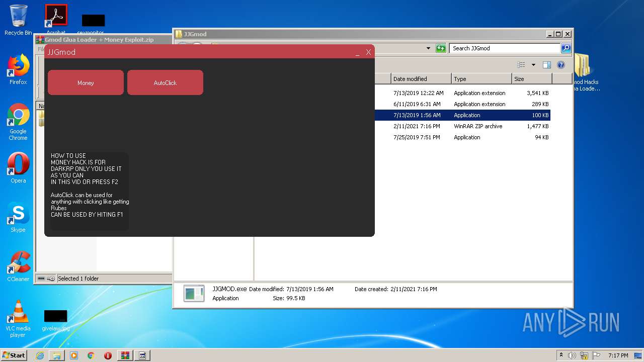Image resolution: width=644 pixels, height=362 pixels.
Task: Toggle the preview pane icon in Explorer
Action: 547,65
